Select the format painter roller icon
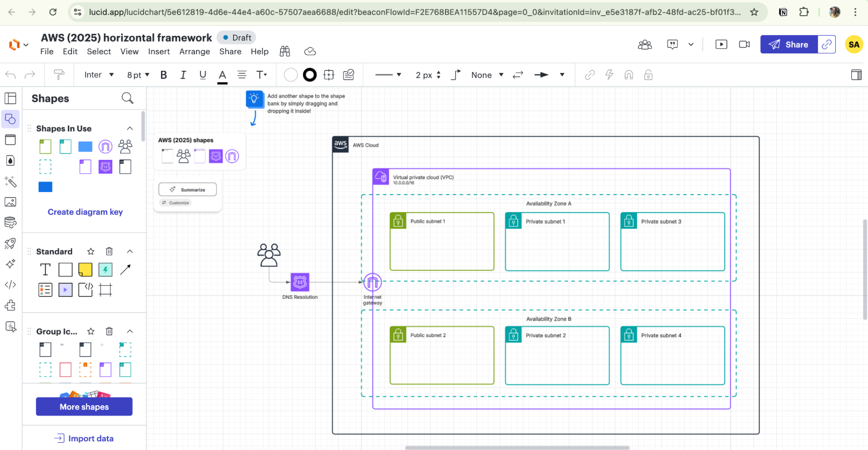This screenshot has height=450, width=868. 59,75
